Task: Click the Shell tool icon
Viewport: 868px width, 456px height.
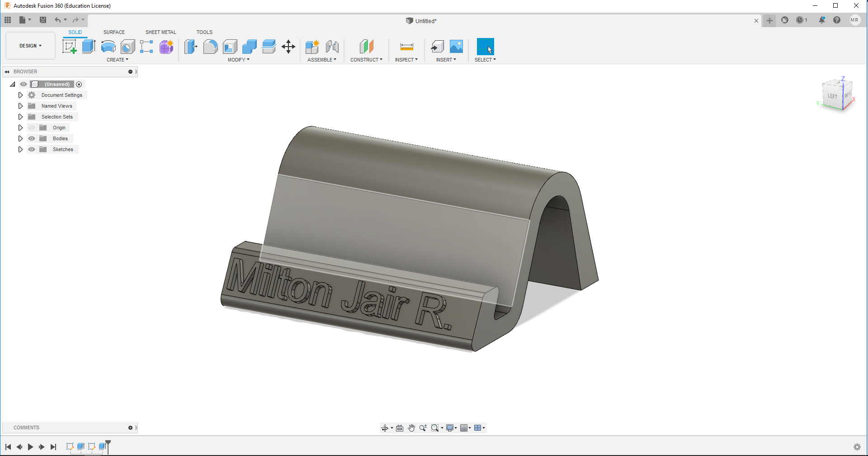Action: [230, 47]
